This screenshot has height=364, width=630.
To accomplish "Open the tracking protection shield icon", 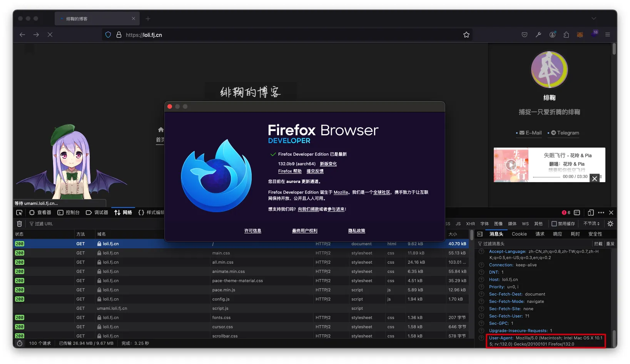I will (108, 35).
